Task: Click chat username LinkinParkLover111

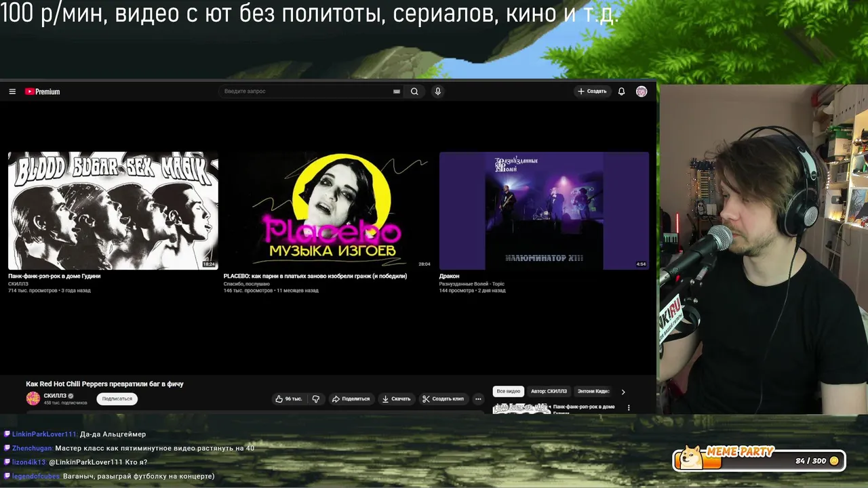Action: [44, 434]
